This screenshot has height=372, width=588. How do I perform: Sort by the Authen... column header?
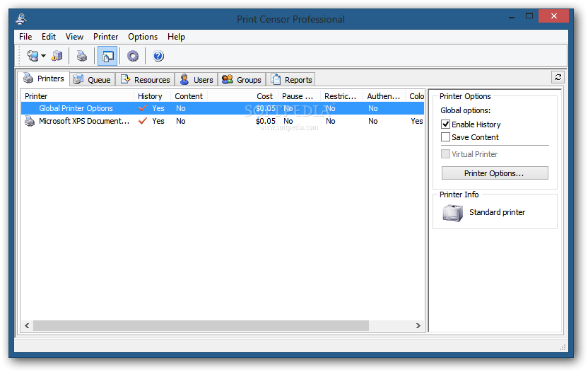click(384, 96)
